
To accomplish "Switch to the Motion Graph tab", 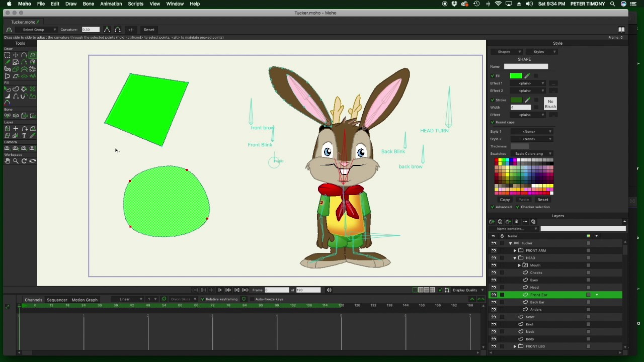I will [x=85, y=300].
